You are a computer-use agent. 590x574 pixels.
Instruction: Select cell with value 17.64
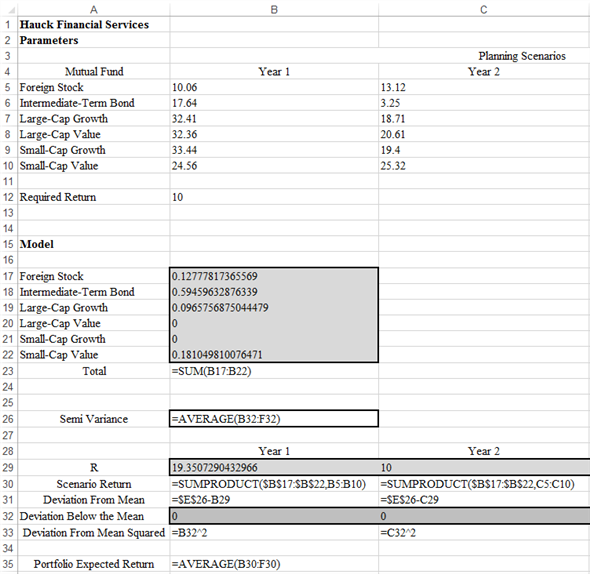click(274, 103)
